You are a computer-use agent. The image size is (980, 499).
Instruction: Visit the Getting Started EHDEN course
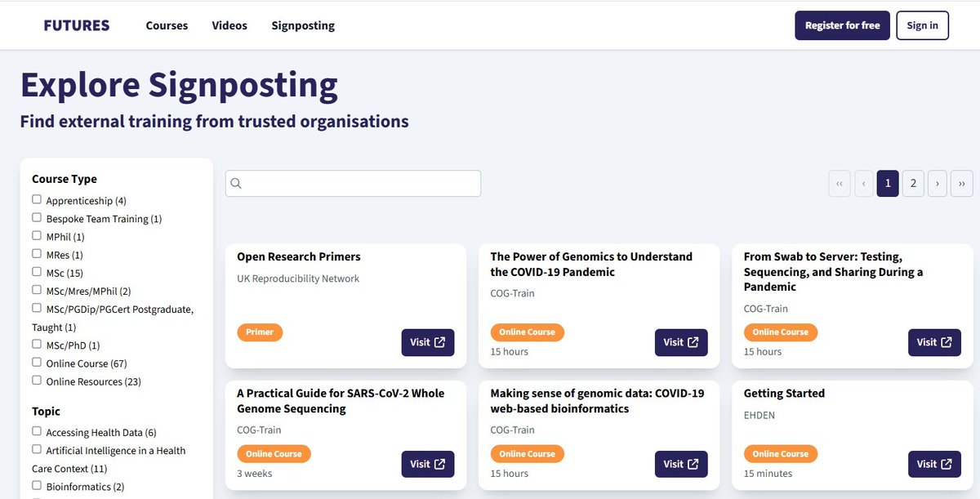[x=934, y=464]
